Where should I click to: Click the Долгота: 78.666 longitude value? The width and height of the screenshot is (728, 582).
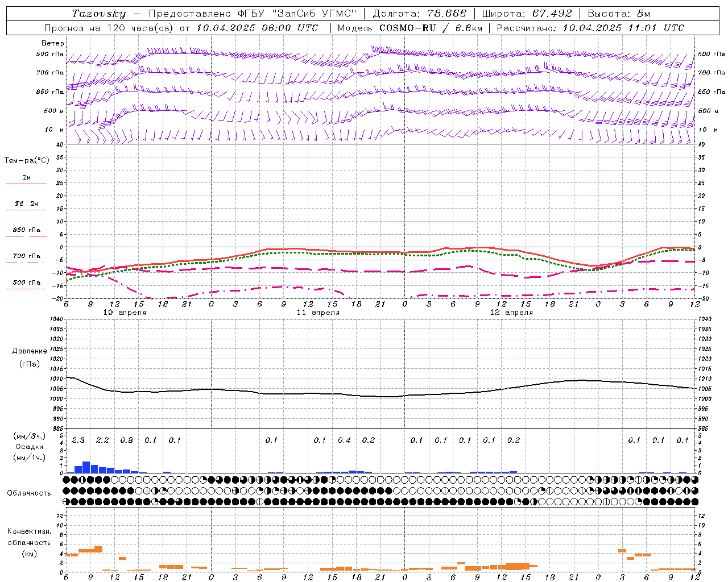click(x=420, y=14)
